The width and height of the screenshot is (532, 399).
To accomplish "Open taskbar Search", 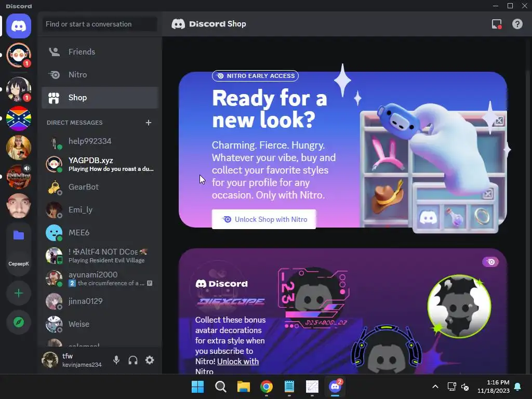I will [x=220, y=387].
